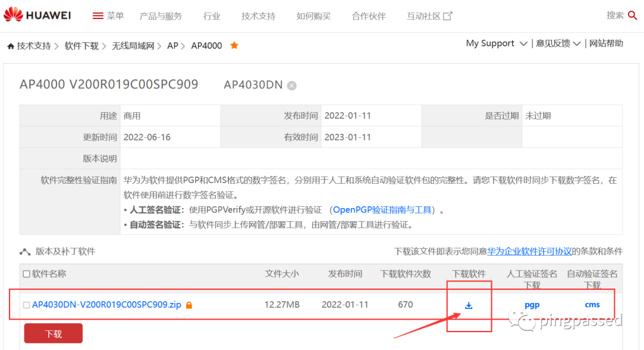Click the 有效时间 value 2023-01-11
Screen dimensions: 644x350
(348, 137)
